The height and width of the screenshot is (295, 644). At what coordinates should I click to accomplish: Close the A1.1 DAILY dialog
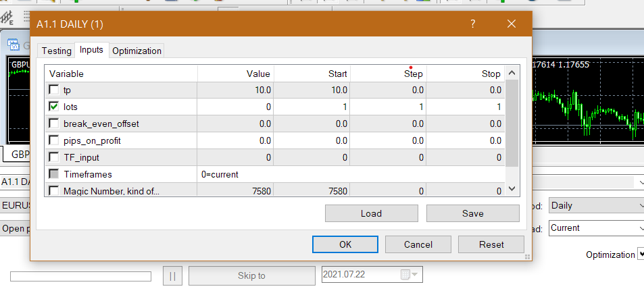pos(512,24)
